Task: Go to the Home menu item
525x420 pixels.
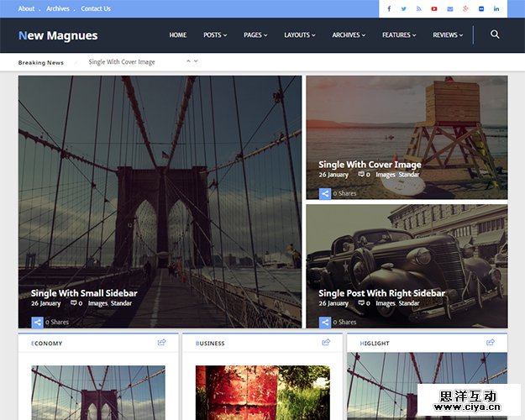Action: coord(177,35)
